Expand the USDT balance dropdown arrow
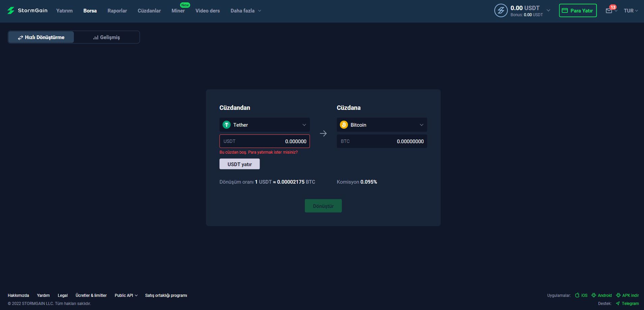The width and height of the screenshot is (644, 310). coord(548,10)
